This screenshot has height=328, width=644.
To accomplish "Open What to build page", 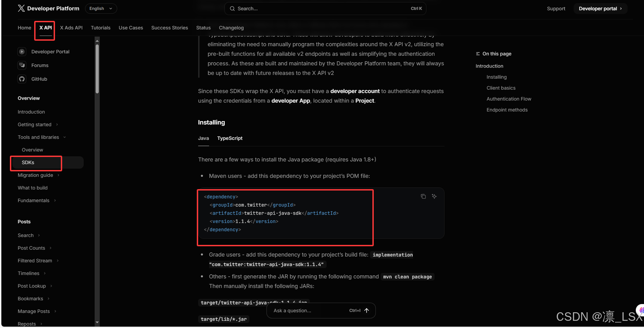I will click(33, 188).
